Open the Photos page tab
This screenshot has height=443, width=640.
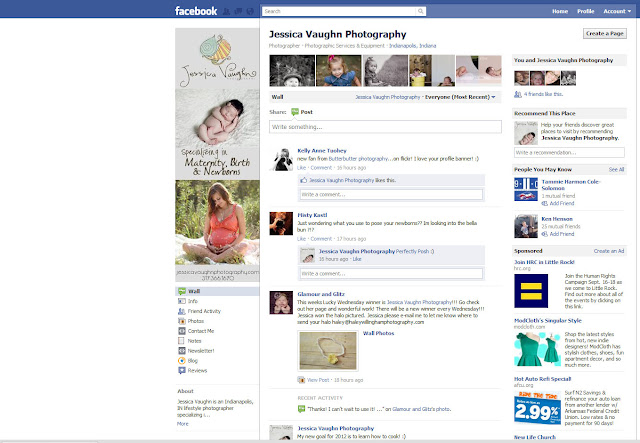[196, 321]
